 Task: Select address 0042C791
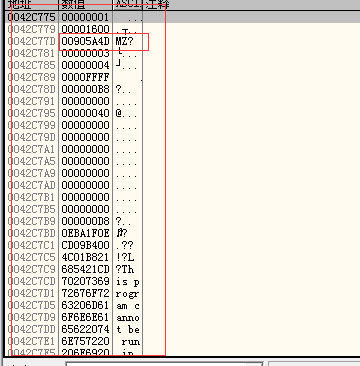point(33,101)
